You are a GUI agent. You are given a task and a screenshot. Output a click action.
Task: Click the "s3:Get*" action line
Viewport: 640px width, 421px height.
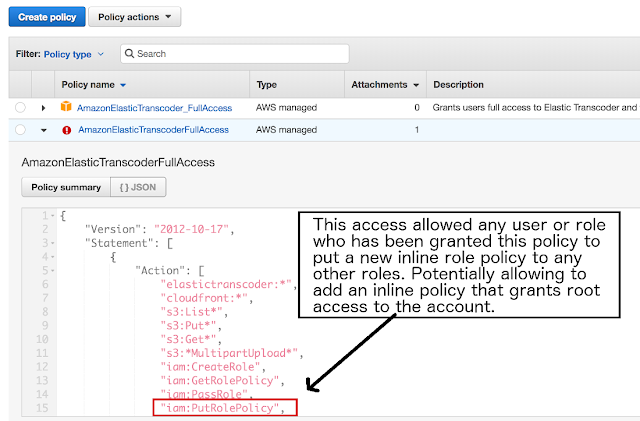pyautogui.click(x=188, y=339)
